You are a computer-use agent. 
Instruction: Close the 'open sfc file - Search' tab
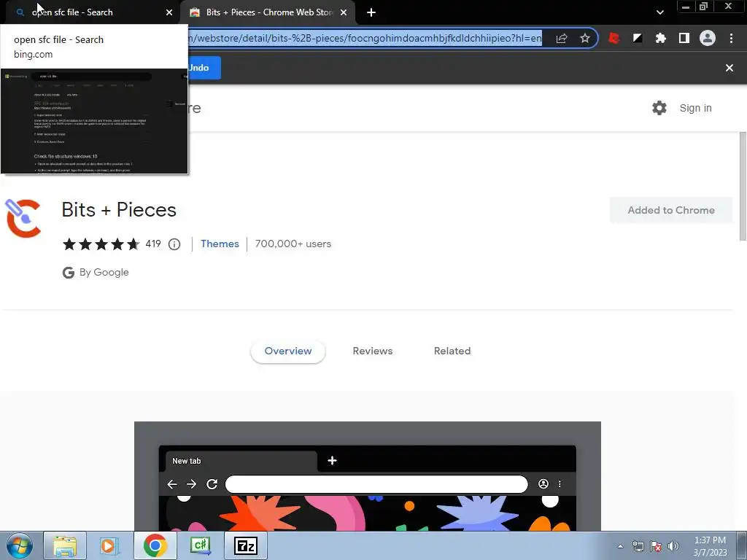[169, 12]
